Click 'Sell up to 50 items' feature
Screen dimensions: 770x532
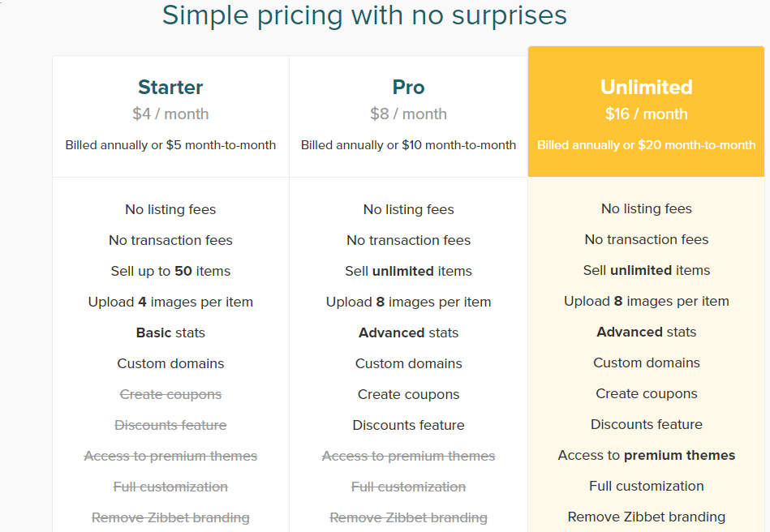pos(170,271)
